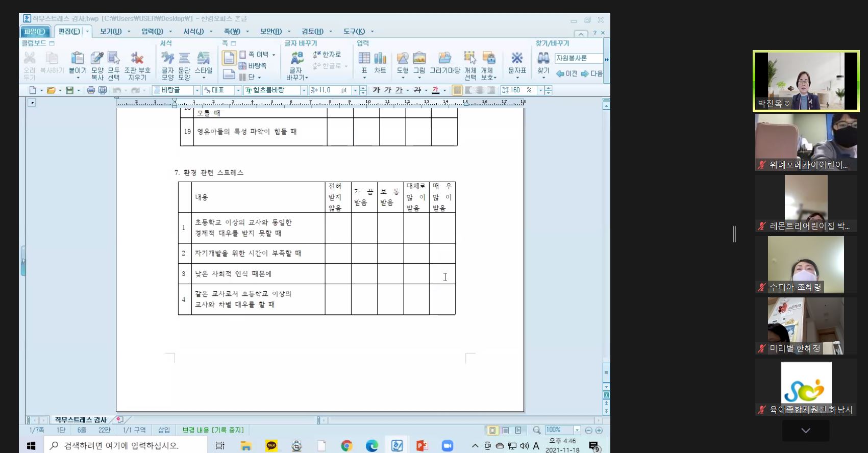Open the 도구(K) menu
This screenshot has width=868, height=453.
[354, 32]
